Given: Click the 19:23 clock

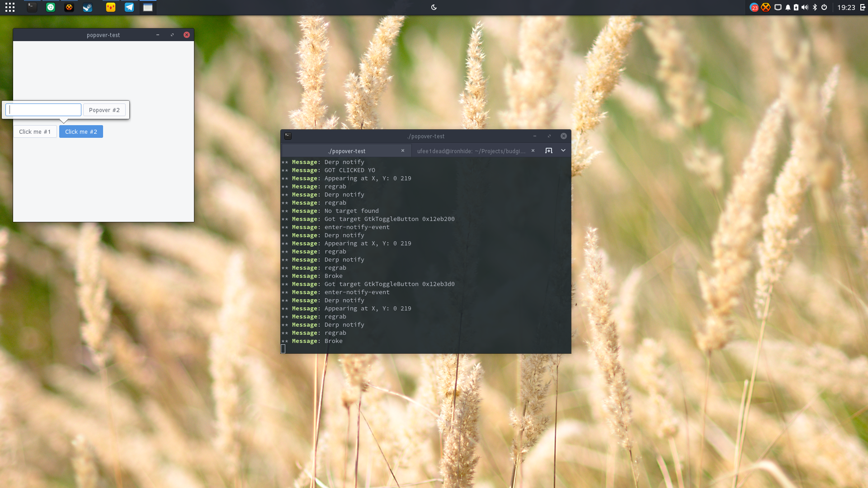Looking at the screenshot, I should click(x=846, y=7).
